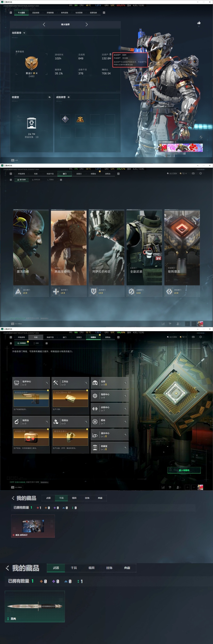Open the statistics bar chart icon in the department window
This screenshot has height=644, width=213.
(x=163, y=324)
